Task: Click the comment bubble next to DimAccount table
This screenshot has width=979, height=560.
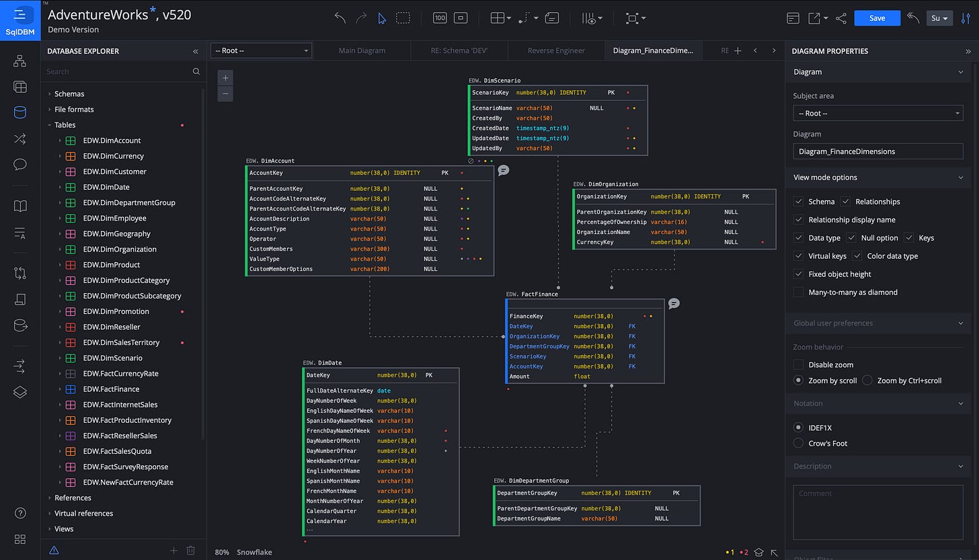Action: [x=503, y=170]
